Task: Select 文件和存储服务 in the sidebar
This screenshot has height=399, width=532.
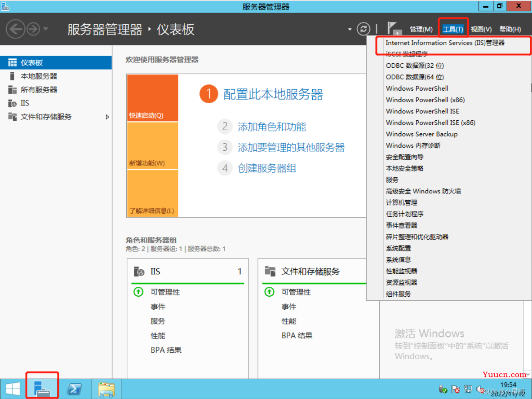Action: pos(56,117)
